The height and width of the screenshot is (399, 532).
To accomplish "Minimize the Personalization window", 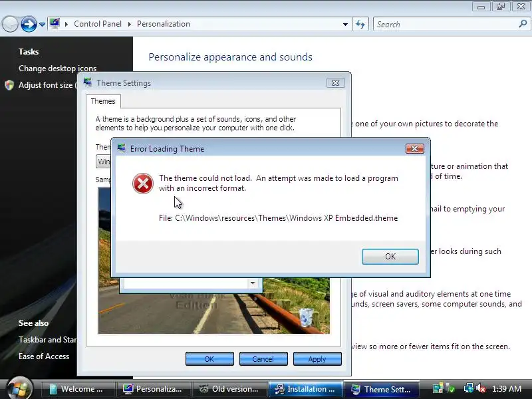I will 481,7.
